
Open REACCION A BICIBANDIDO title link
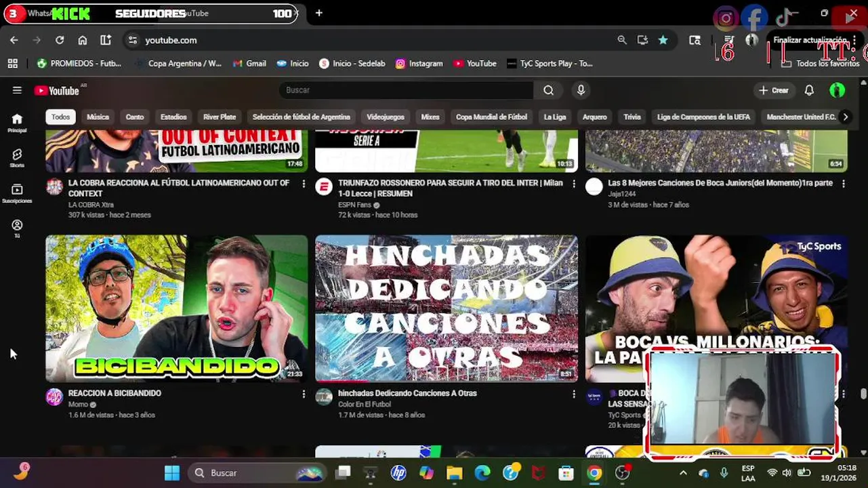(115, 393)
